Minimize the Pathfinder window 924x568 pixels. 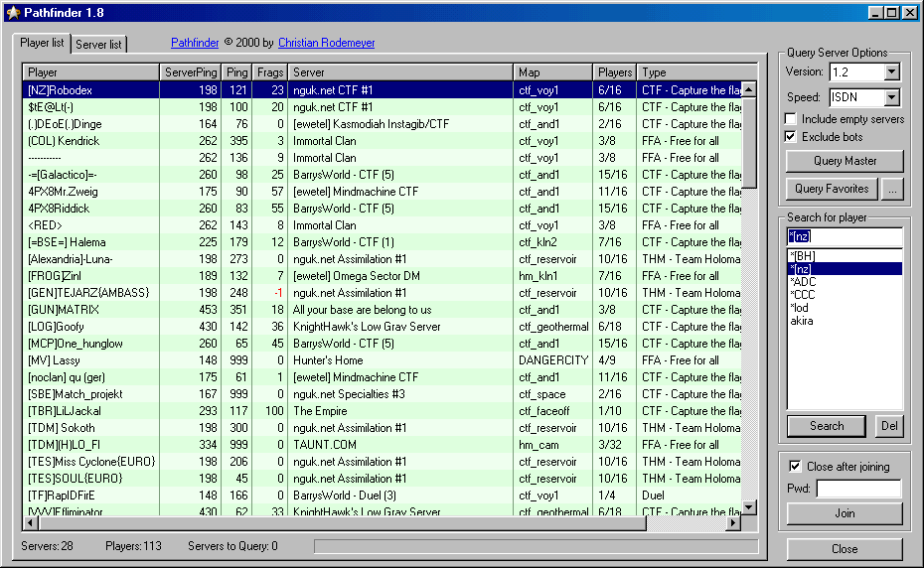(x=875, y=12)
